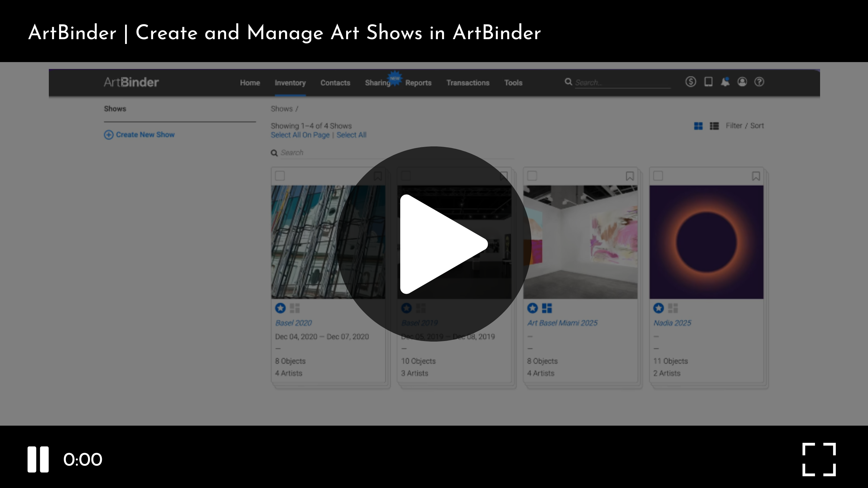Screen dimensions: 868x488
Task: Bookmark the Basel 2020 show card
Action: pos(378,176)
